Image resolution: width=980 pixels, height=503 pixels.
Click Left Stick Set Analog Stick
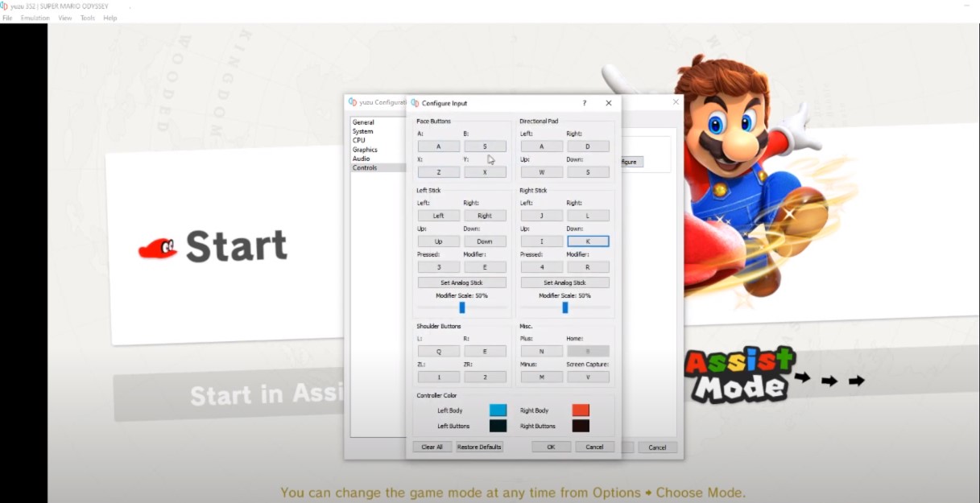[x=462, y=282]
